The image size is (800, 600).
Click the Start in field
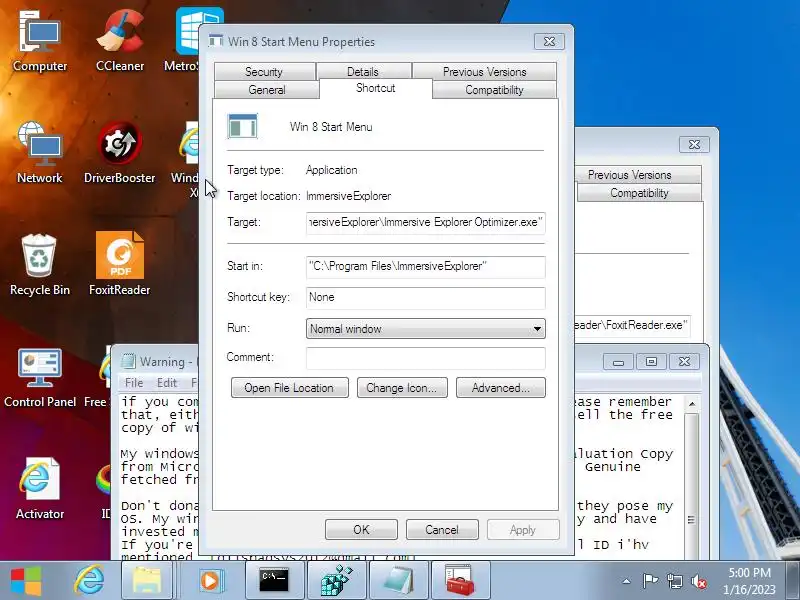[426, 267]
